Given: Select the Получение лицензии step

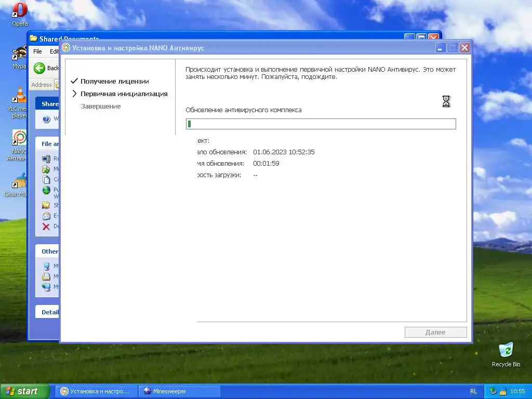Looking at the screenshot, I should 115,82.
